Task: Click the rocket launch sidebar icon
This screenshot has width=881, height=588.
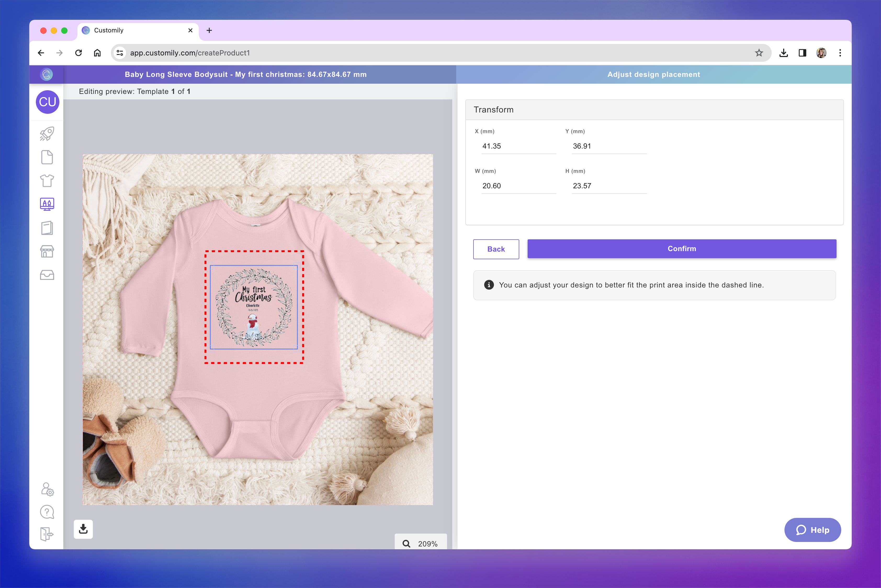Action: point(47,134)
